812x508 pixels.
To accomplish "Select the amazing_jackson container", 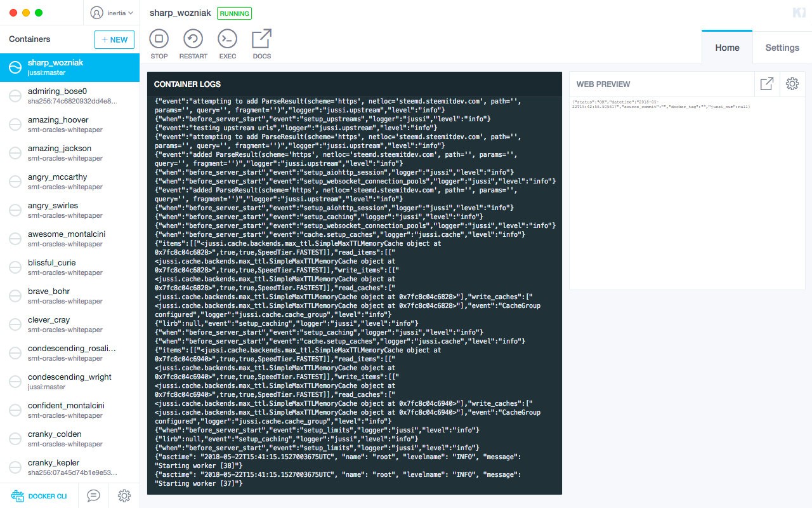I will pyautogui.click(x=70, y=153).
